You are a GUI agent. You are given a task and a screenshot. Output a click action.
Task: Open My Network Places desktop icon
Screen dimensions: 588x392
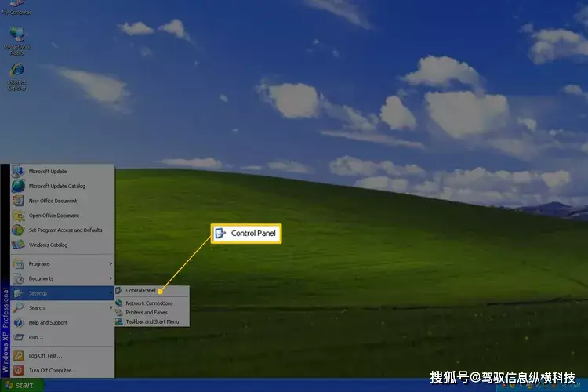click(17, 42)
